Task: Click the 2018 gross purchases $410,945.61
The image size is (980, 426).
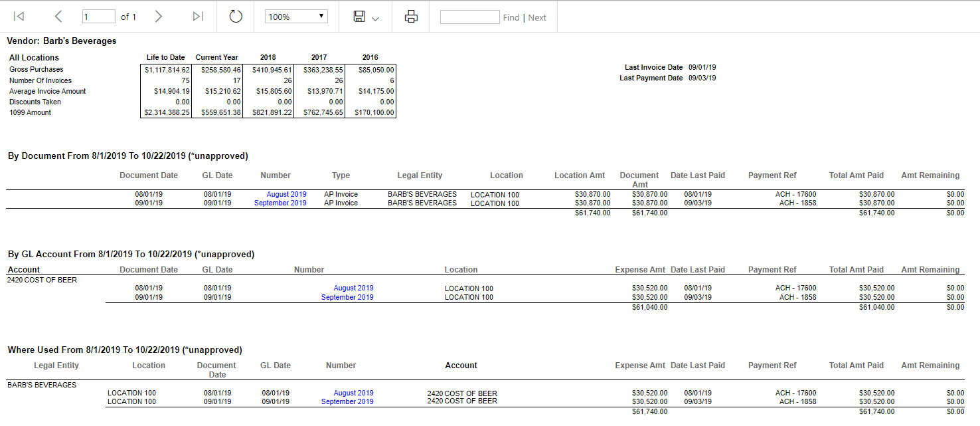Action: [x=272, y=69]
